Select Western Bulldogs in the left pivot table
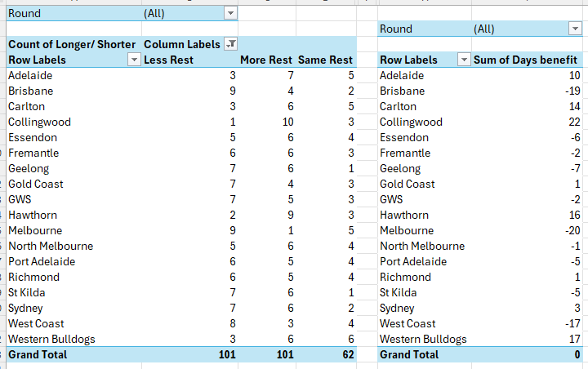588x369 pixels. 51,339
